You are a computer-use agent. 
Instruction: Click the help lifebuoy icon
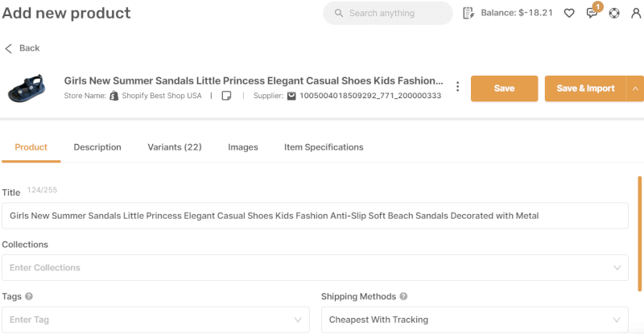coord(614,13)
